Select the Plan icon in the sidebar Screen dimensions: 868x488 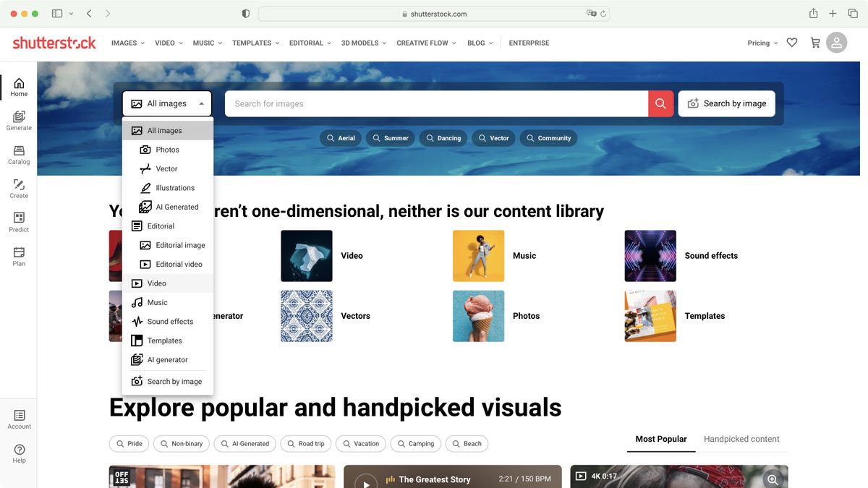[x=18, y=256]
